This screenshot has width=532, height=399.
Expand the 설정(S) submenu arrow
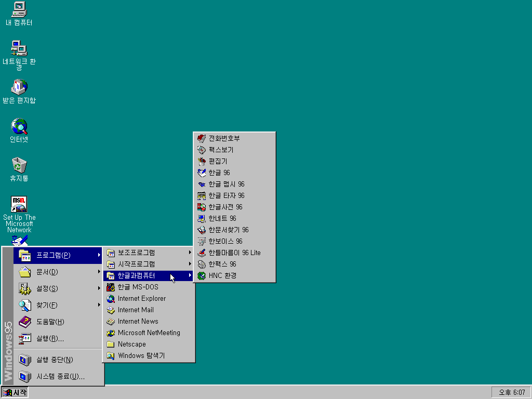coord(99,288)
